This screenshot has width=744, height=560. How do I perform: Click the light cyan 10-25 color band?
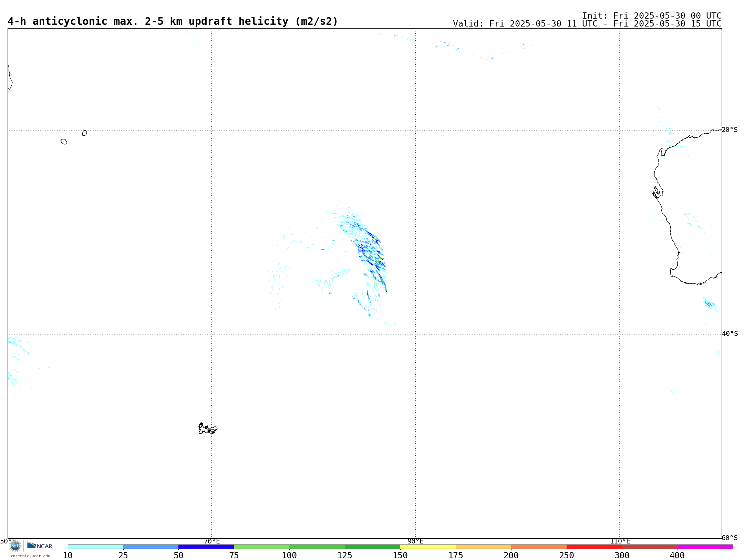95,547
